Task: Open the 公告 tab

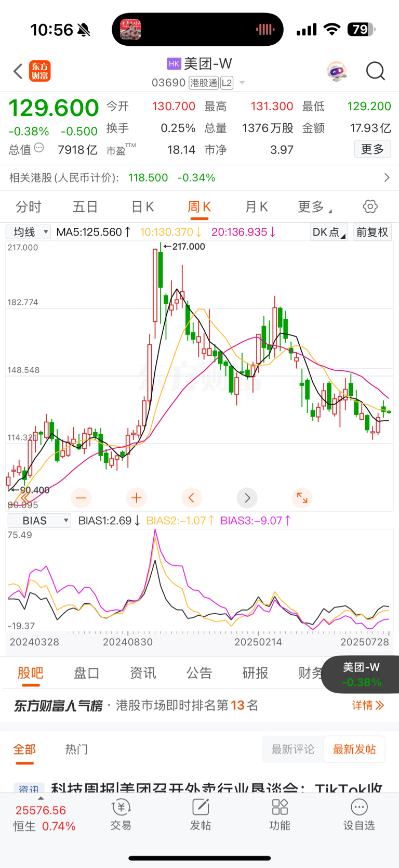Action: click(x=199, y=673)
